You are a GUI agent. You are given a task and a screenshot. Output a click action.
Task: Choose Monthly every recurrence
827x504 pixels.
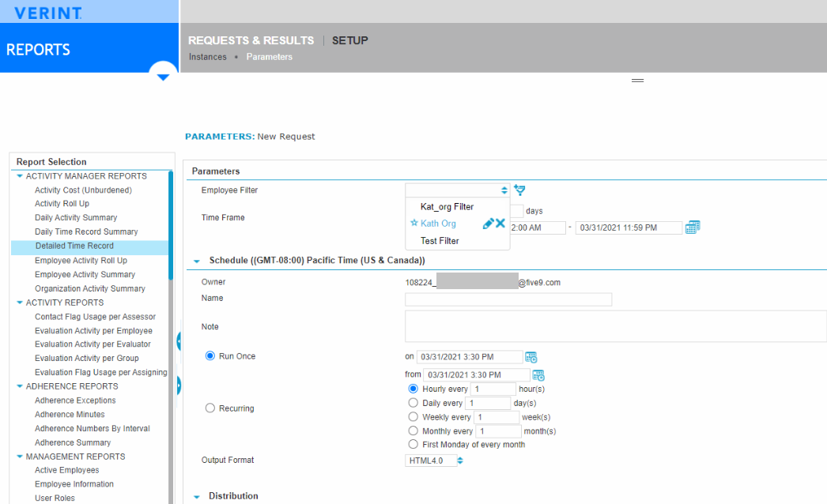tap(413, 431)
